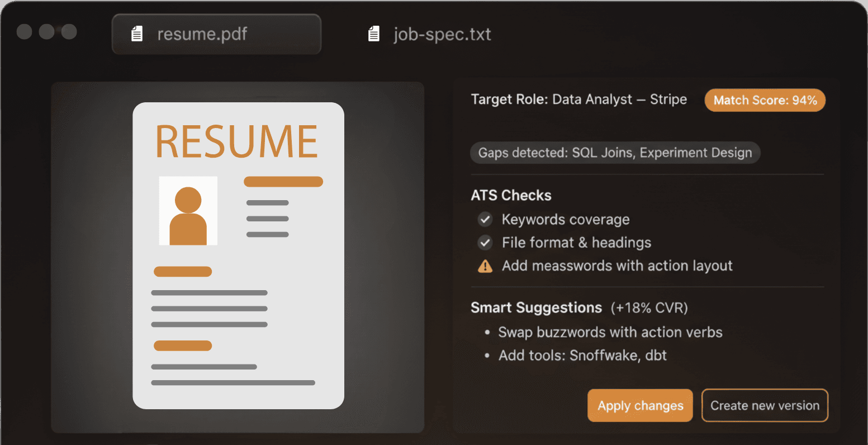
Task: Click the red close window dot
Action: (x=24, y=31)
